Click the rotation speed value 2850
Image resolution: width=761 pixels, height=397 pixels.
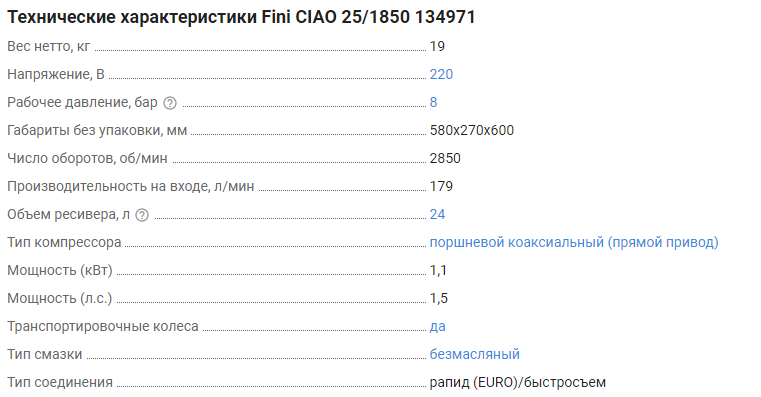[445, 158]
